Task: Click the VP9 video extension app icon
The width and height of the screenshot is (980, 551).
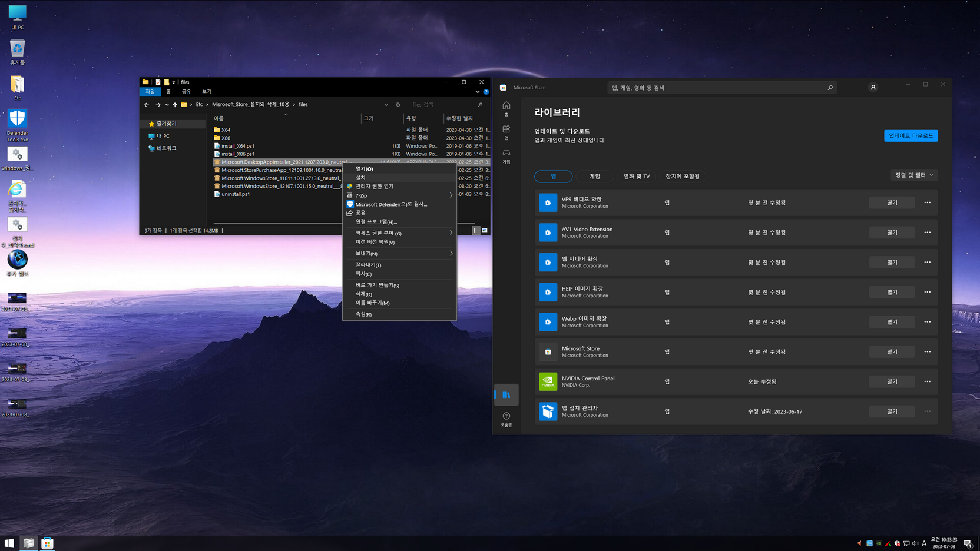Action: [x=548, y=203]
